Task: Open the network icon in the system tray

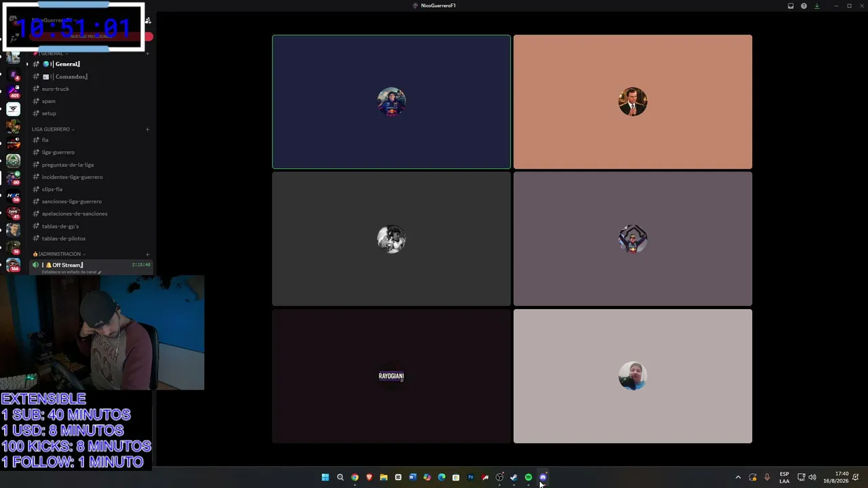Action: [x=801, y=477]
